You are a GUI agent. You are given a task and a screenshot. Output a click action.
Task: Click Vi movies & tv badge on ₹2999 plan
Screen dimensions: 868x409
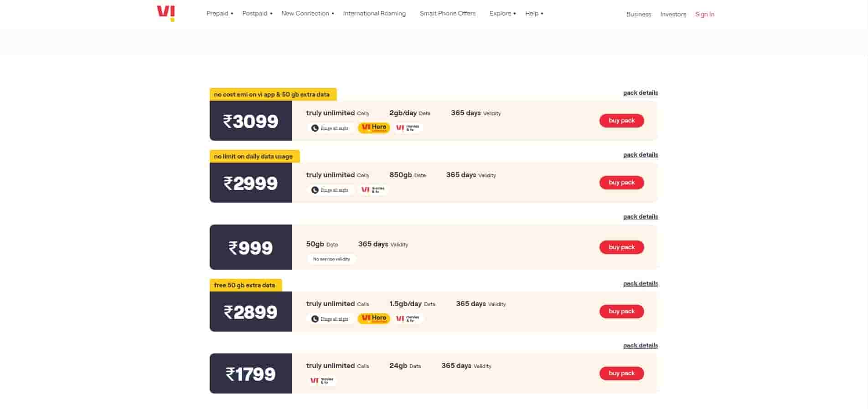[373, 190]
